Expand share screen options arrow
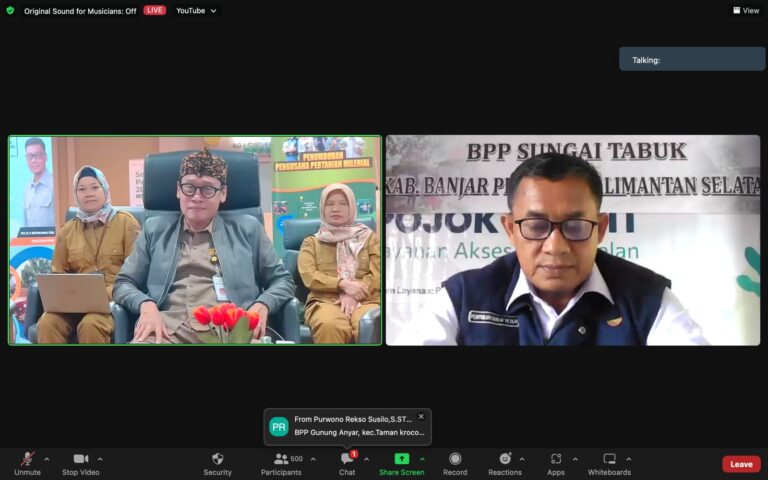Screen dimensions: 768x480 tap(422, 459)
